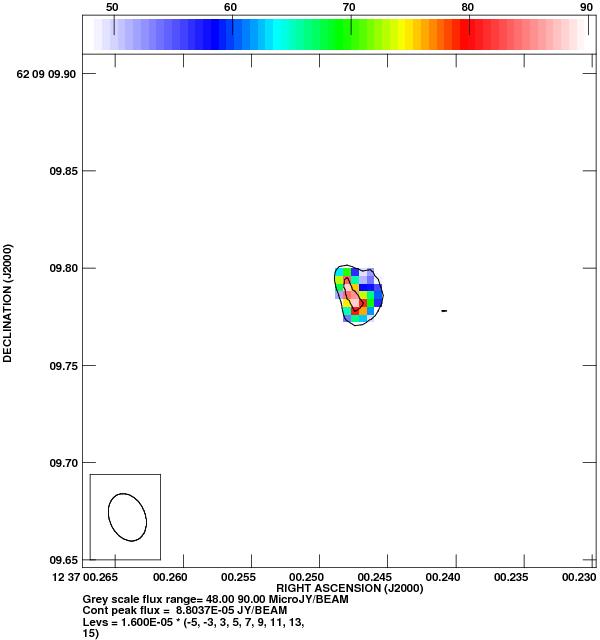Screen dimensions: 600x640
Task: Pick the green area of the color bar
Action: point(330,36)
